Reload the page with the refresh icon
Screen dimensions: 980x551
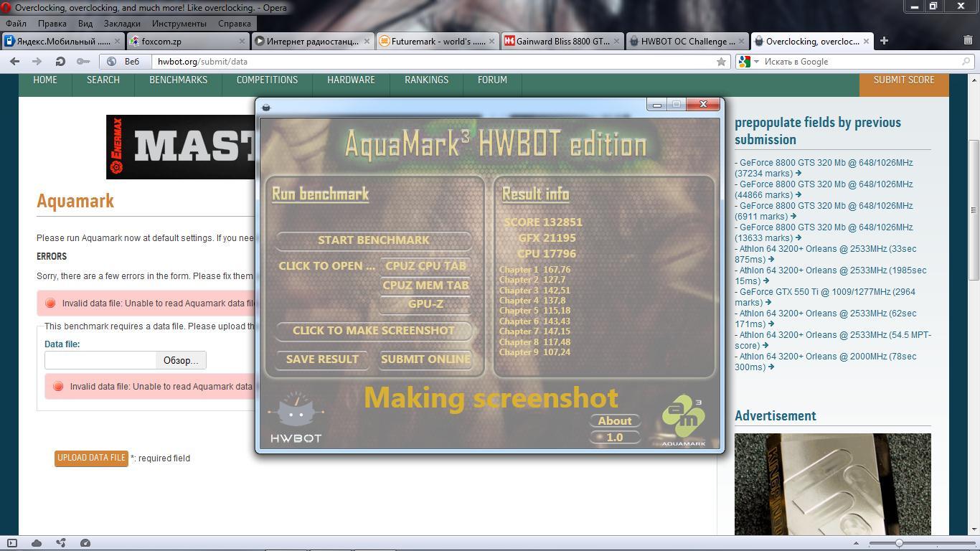click(x=60, y=62)
